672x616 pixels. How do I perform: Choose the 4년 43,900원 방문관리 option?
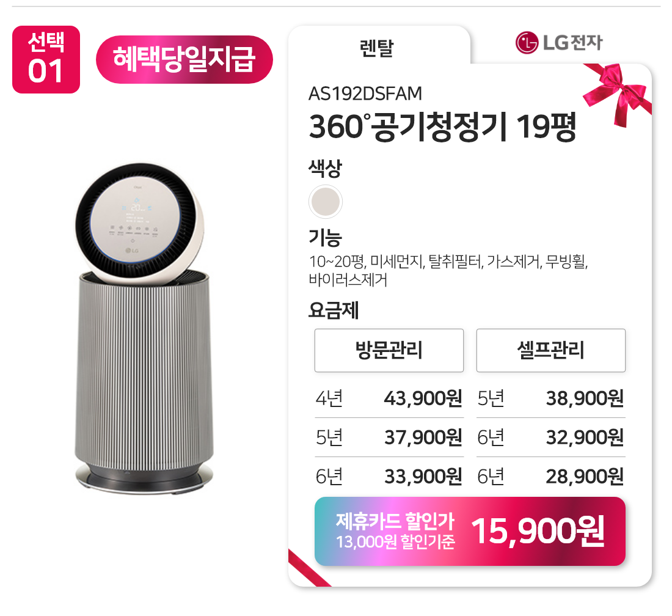389,398
